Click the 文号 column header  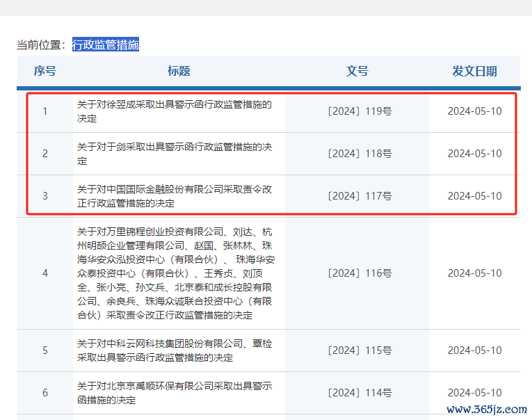[x=357, y=71]
